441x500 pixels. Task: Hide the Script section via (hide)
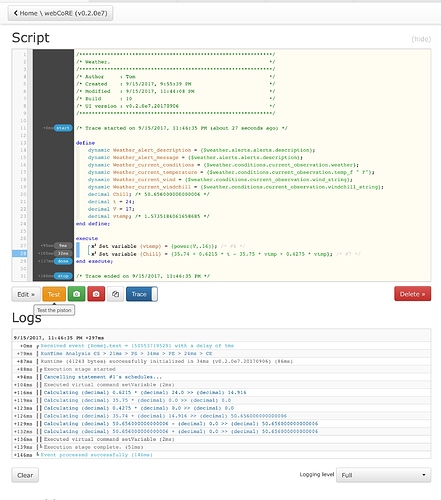coord(421,39)
